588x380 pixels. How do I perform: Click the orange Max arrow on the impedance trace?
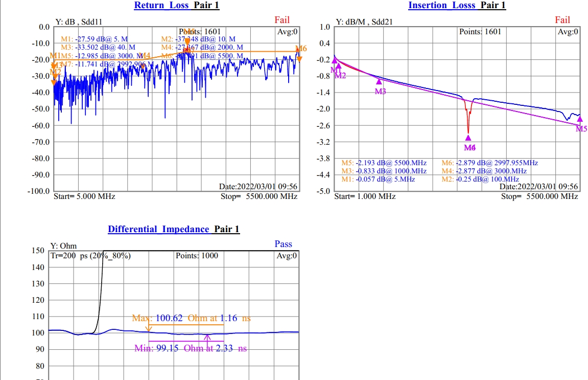pyautogui.click(x=149, y=328)
